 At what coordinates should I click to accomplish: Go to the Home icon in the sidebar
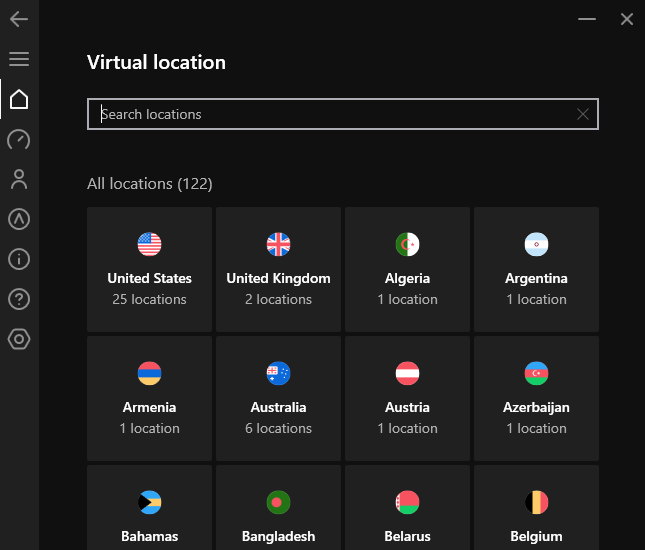[19, 99]
